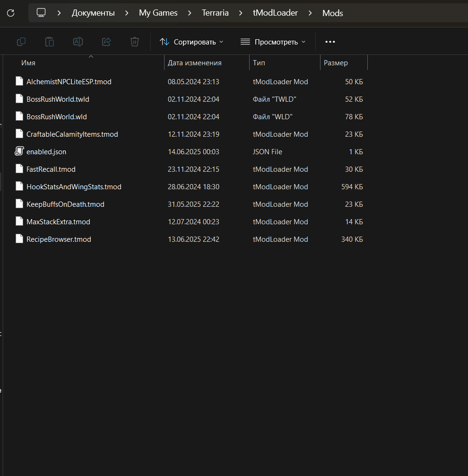This screenshot has height=476, width=468.
Task: Click the JSON script icon of enabled.json
Action: coord(19,151)
